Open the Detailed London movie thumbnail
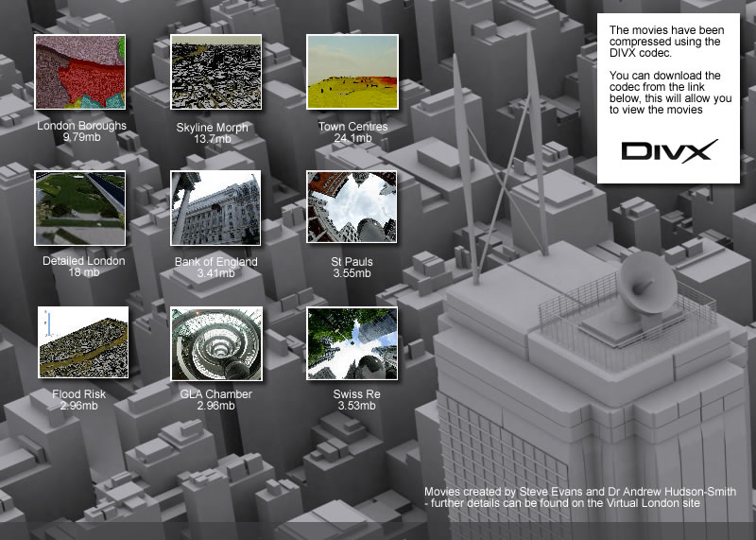This screenshot has width=756, height=540. [x=80, y=208]
